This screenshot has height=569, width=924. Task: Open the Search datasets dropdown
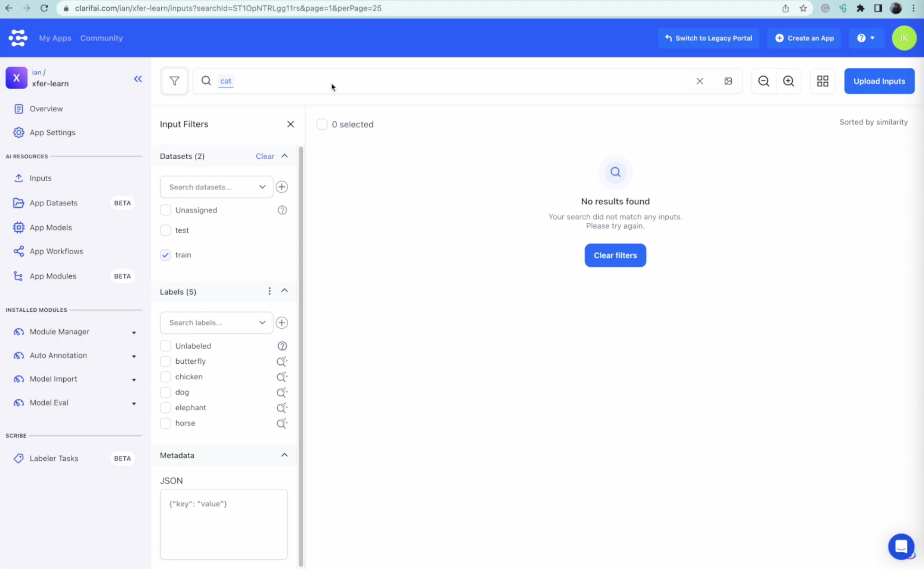(216, 187)
